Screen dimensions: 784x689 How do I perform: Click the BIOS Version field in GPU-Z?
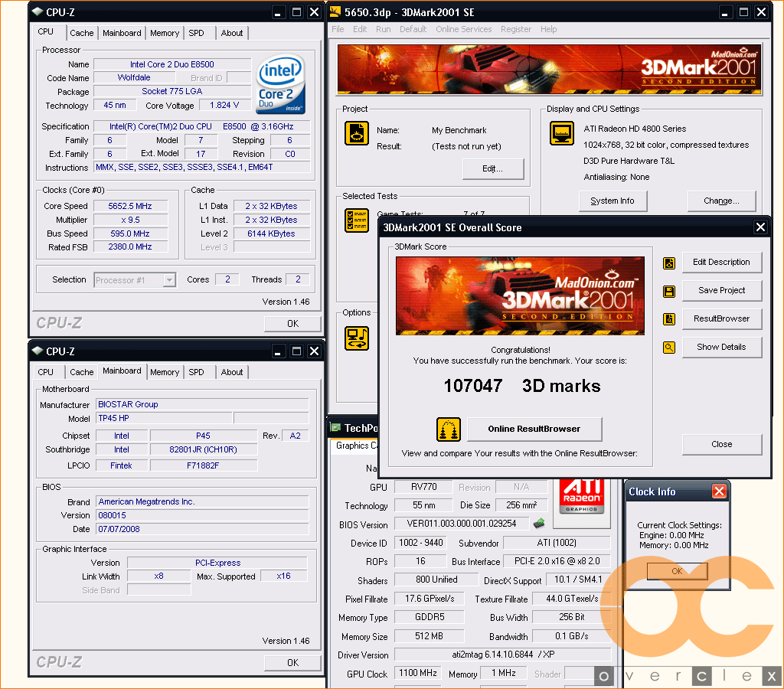(x=462, y=524)
